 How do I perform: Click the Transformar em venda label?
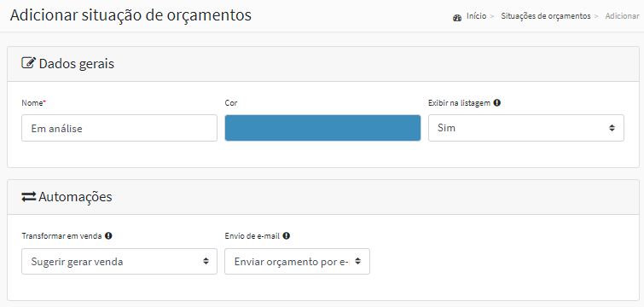tap(61, 236)
